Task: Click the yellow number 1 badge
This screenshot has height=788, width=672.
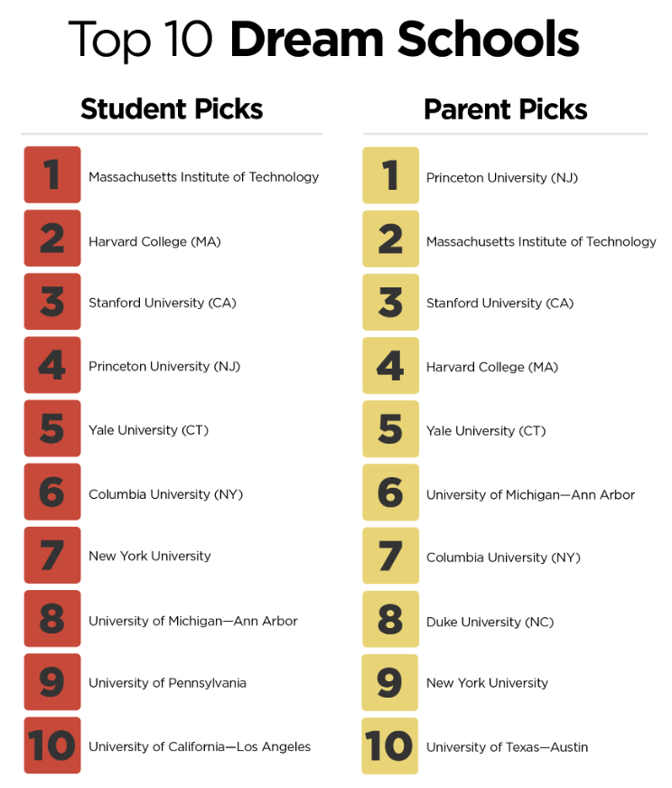Action: (x=391, y=175)
